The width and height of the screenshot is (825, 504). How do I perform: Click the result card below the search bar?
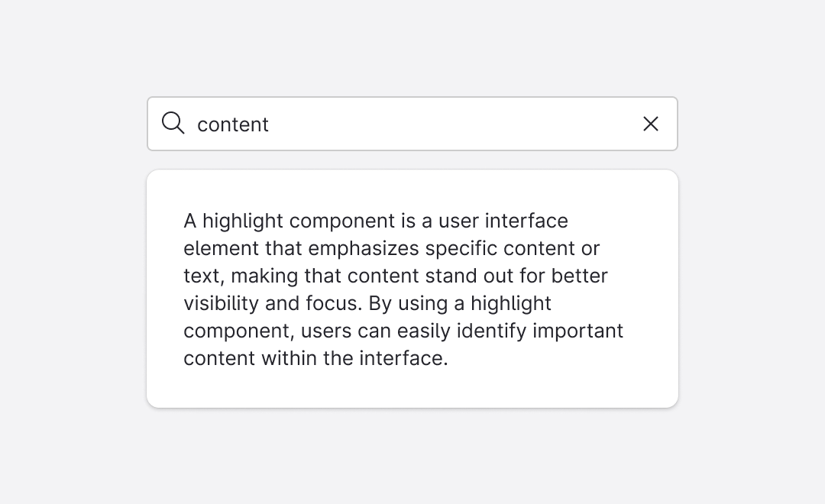tap(412, 288)
